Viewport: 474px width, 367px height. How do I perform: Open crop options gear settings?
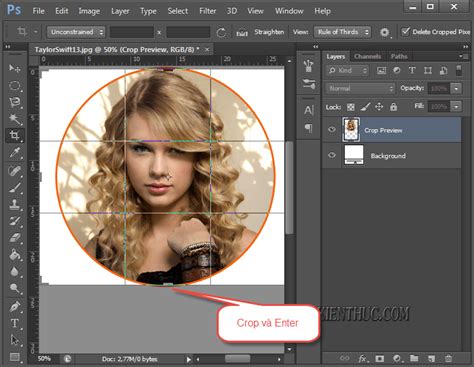point(384,32)
